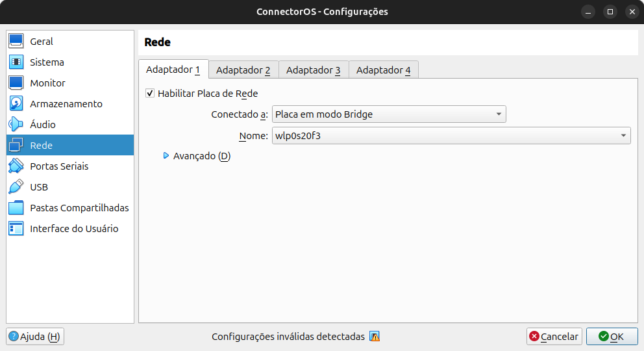Click the invalid settings warning icon

click(375, 336)
